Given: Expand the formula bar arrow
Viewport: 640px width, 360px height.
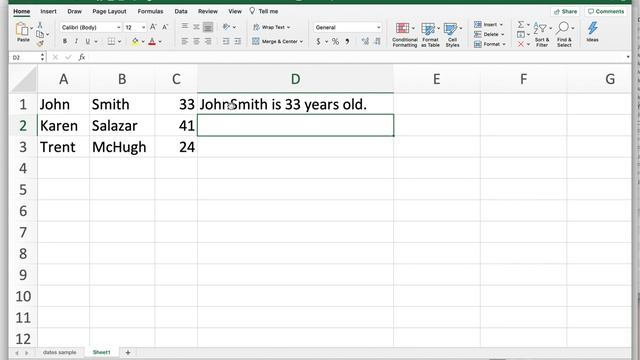Looking at the screenshot, I should point(628,57).
